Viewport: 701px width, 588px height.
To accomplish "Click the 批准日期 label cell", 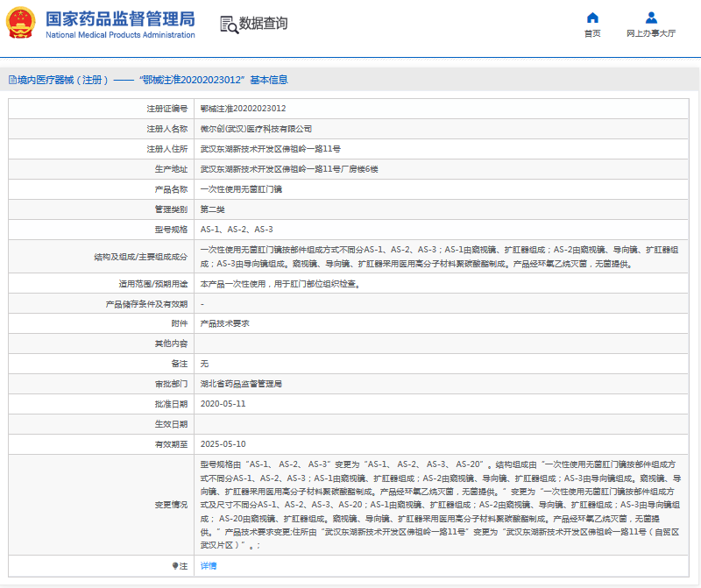I will pos(101,404).
